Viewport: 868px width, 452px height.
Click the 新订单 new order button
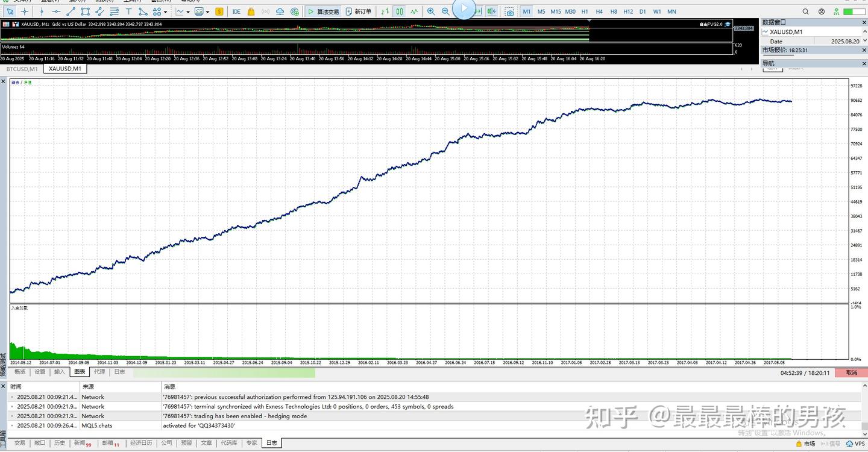click(x=359, y=11)
